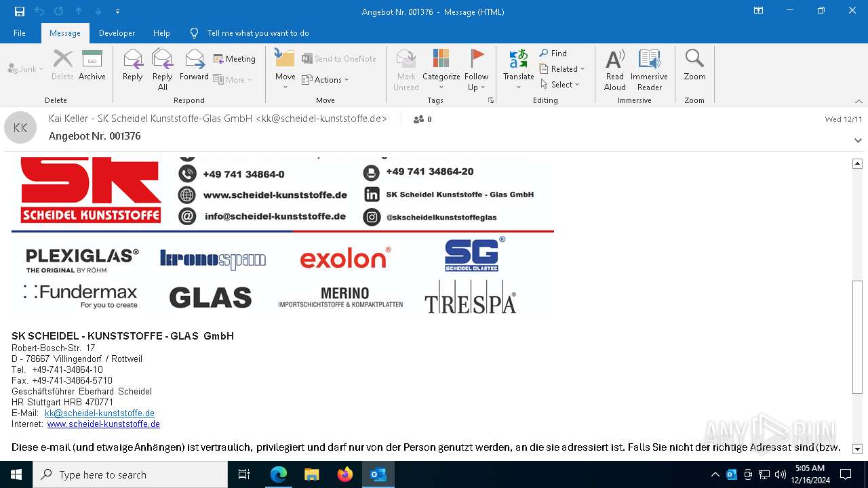Click the message scrollbar down arrow
The image size is (868, 488).
coord(857,449)
